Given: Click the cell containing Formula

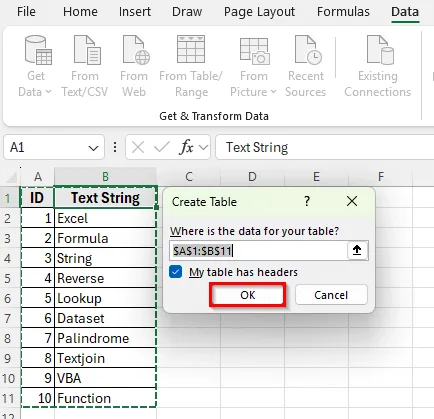Looking at the screenshot, I should [105, 238].
